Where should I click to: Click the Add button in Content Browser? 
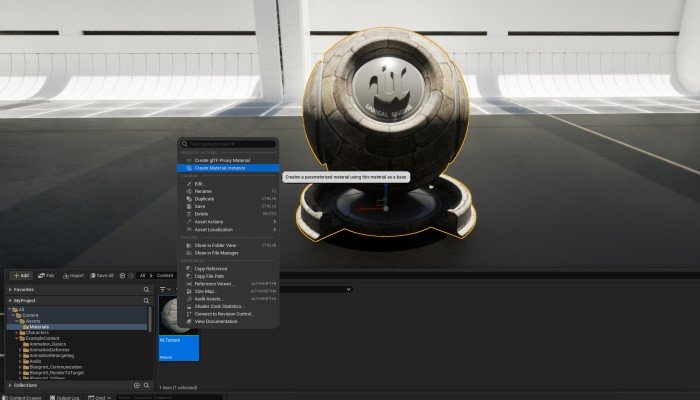[21, 275]
